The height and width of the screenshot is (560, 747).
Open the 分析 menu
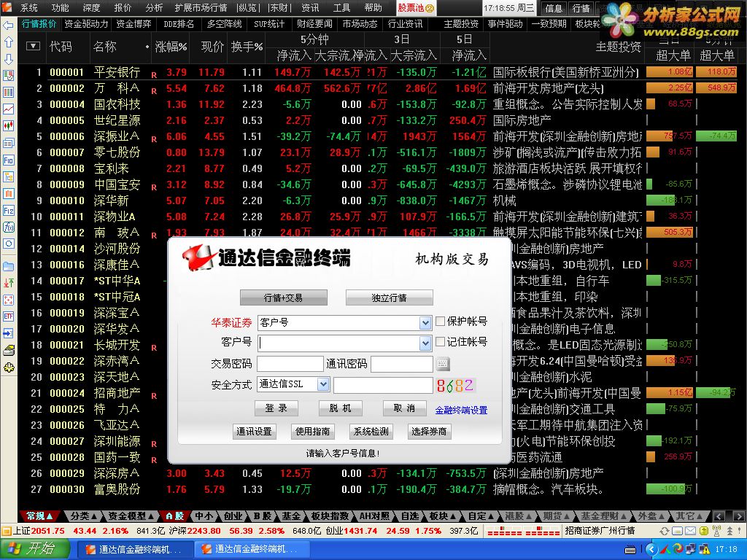[x=154, y=7]
